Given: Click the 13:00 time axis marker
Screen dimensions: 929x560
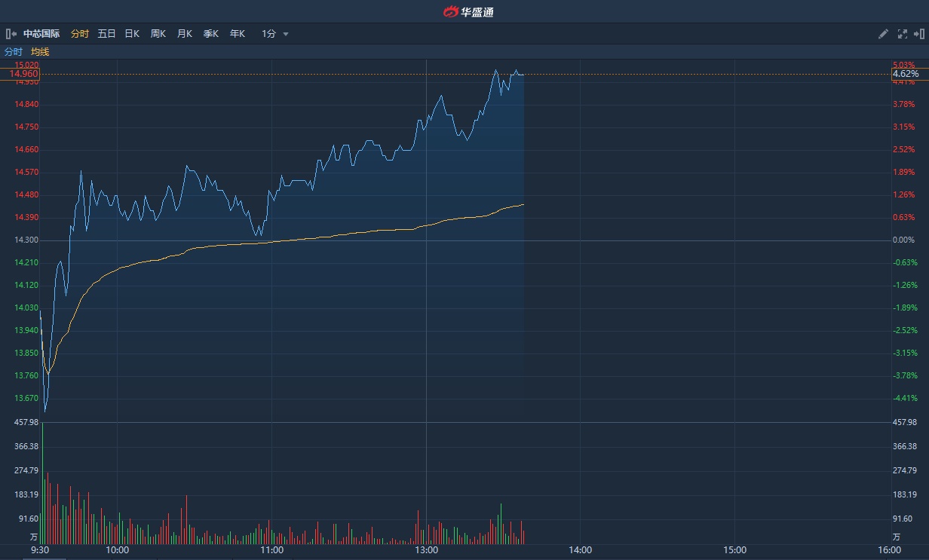Looking at the screenshot, I should point(427,550).
